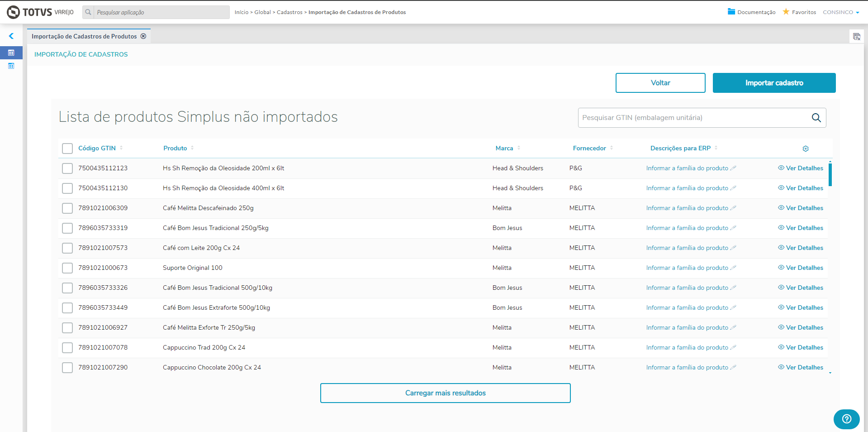Click the application search magnifier icon
Viewport: 868px width, 432px height.
coord(88,12)
